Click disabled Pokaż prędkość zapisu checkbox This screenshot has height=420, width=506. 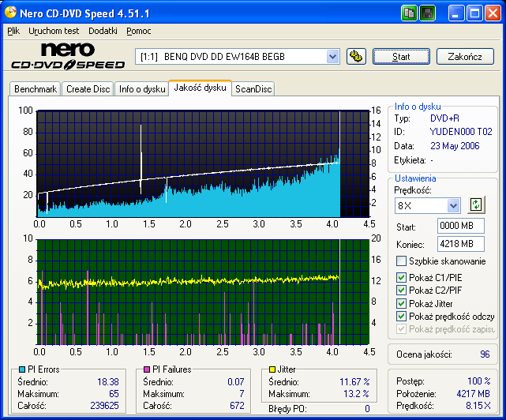click(x=401, y=329)
